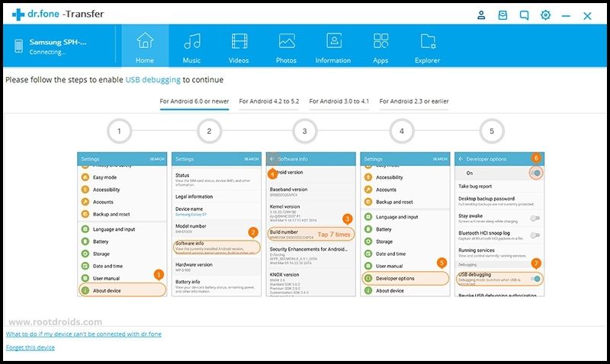
Task: Click the connected phone device icon
Action: (x=18, y=46)
